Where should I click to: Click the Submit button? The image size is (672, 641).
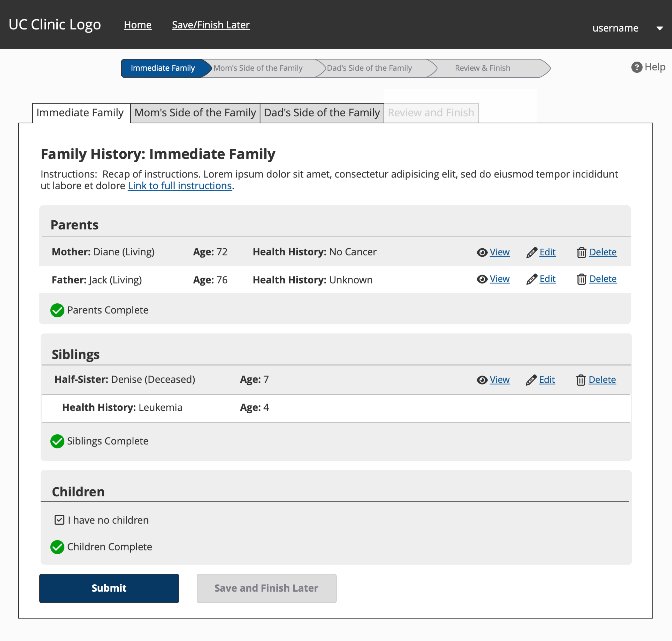[x=109, y=588]
